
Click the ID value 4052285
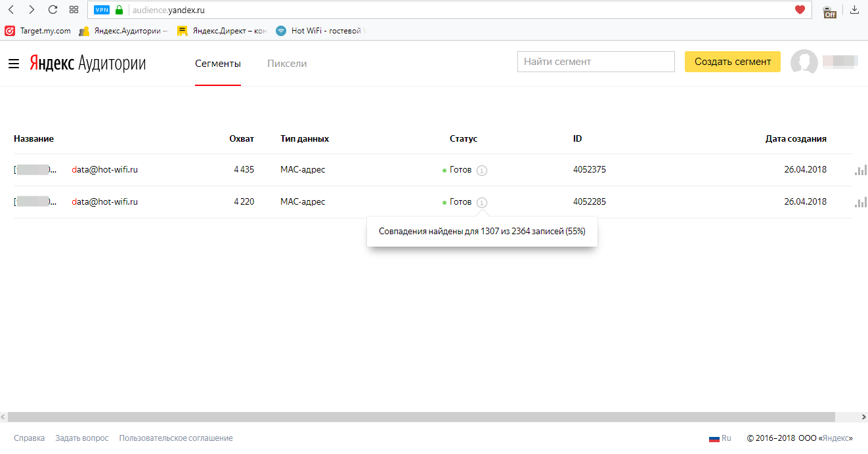(x=590, y=202)
